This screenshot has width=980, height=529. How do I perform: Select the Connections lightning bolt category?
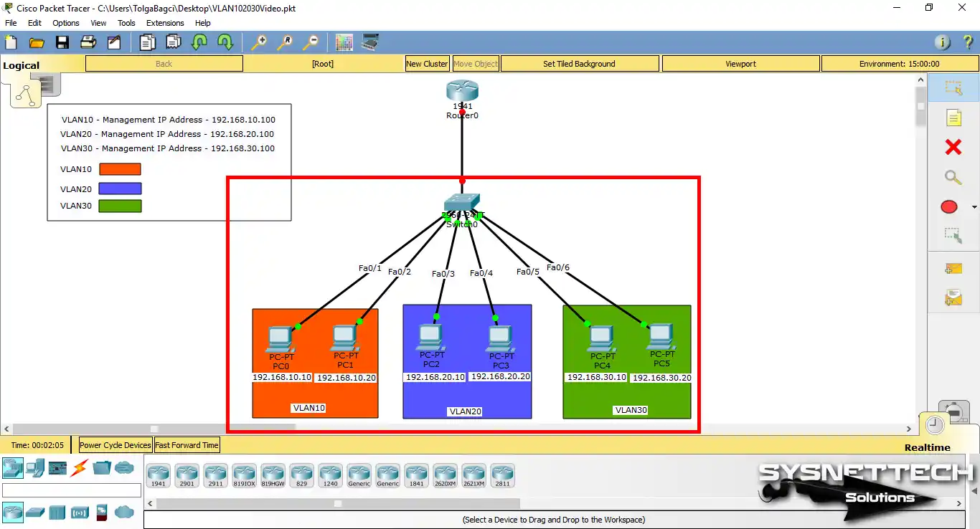click(x=79, y=468)
